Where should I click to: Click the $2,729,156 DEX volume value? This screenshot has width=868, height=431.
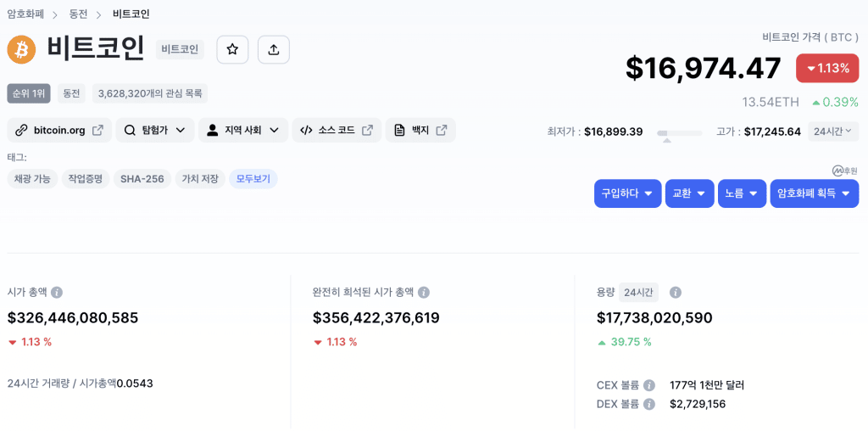click(698, 405)
